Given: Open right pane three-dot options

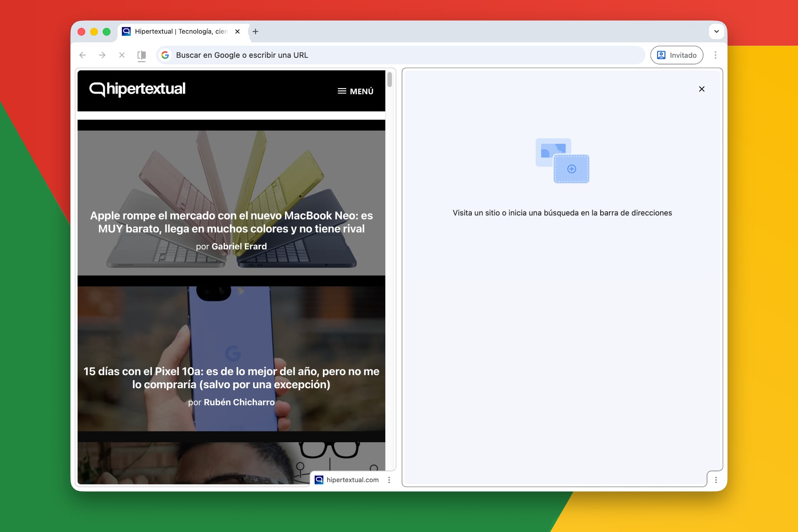Looking at the screenshot, I should (716, 480).
